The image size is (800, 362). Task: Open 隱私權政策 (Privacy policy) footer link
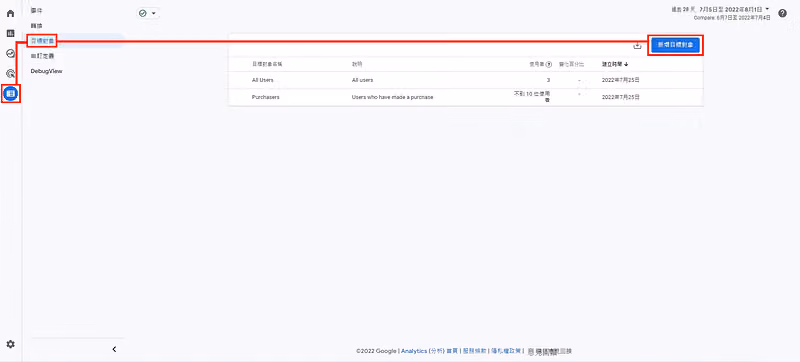[506, 351]
